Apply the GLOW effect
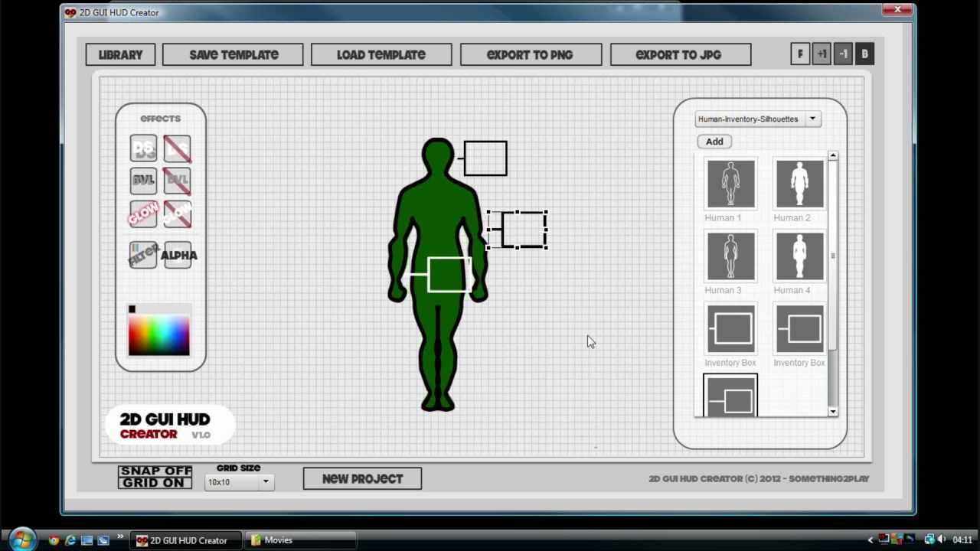Screen dimensions: 980x551 (x=143, y=214)
